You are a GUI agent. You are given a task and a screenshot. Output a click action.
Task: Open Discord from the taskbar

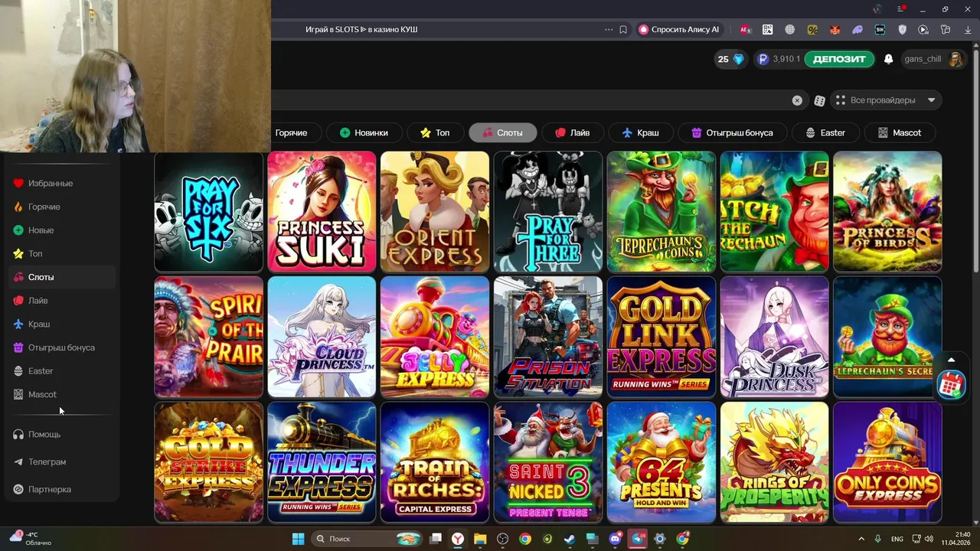pyautogui.click(x=615, y=539)
